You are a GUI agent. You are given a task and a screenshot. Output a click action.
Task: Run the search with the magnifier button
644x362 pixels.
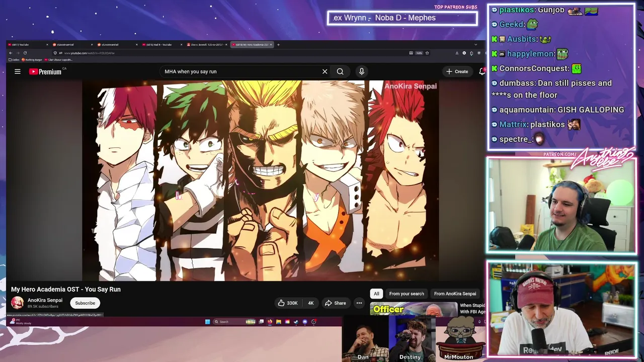click(x=340, y=71)
